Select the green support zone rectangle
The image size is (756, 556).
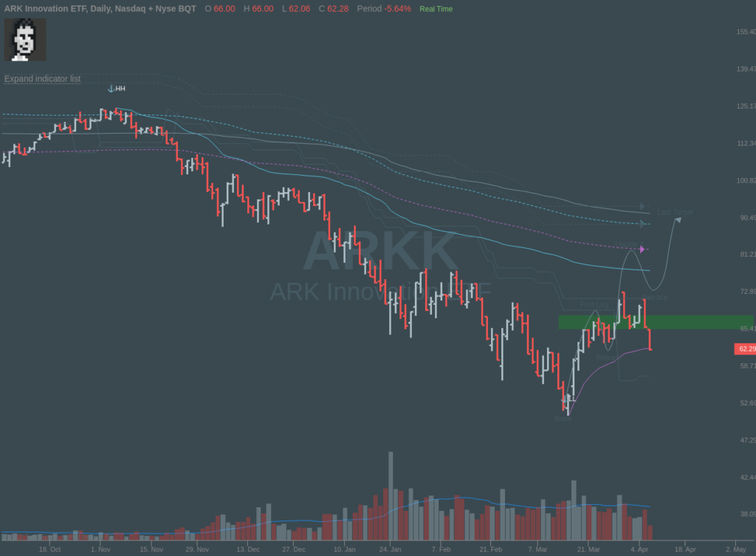coord(656,322)
